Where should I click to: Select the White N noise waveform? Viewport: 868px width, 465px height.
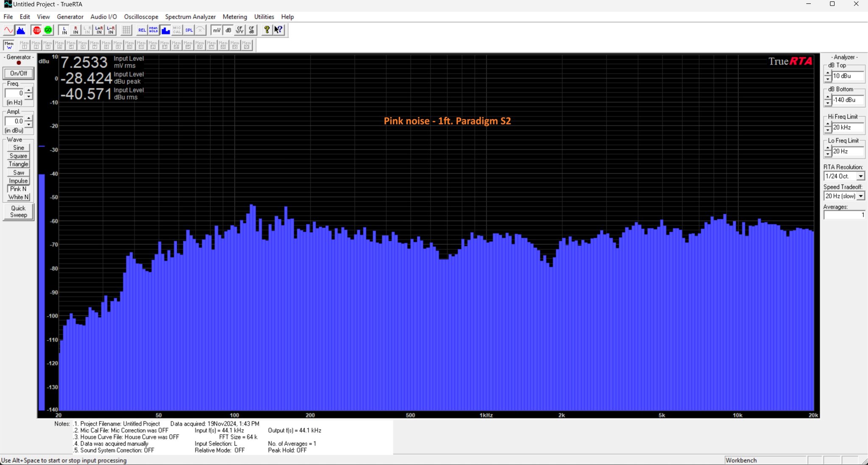[18, 197]
